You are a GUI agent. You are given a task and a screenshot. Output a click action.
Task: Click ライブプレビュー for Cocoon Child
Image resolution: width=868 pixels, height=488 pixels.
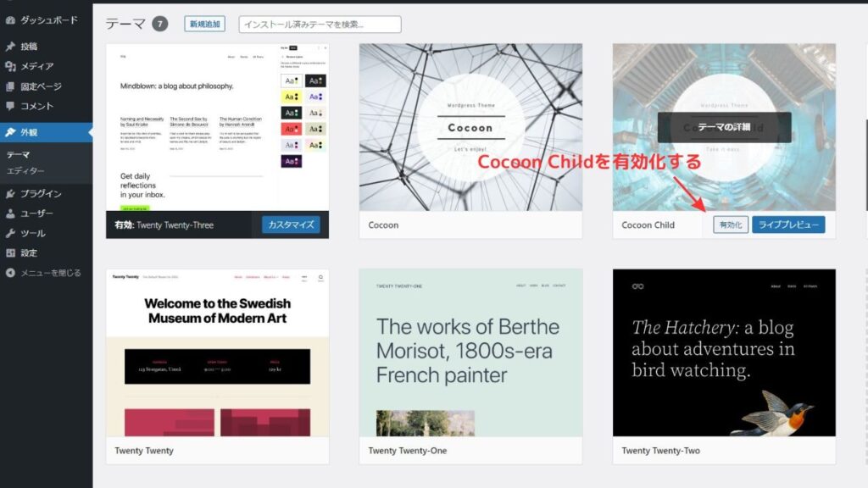pyautogui.click(x=788, y=225)
